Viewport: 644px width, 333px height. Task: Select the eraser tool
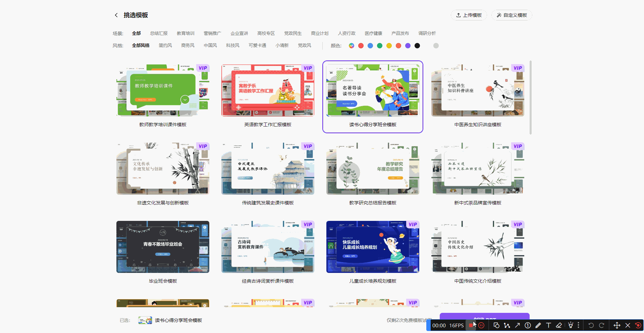pos(559,325)
